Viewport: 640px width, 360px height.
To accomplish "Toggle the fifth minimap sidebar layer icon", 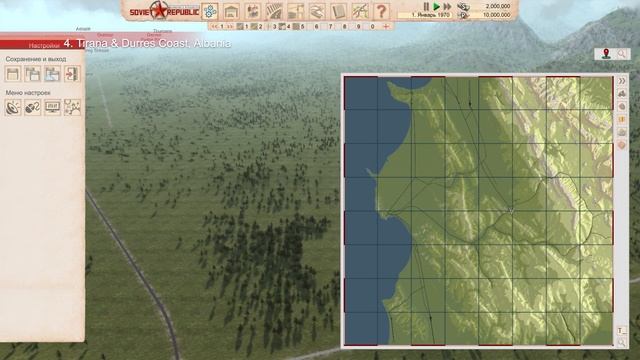I will click(621, 132).
